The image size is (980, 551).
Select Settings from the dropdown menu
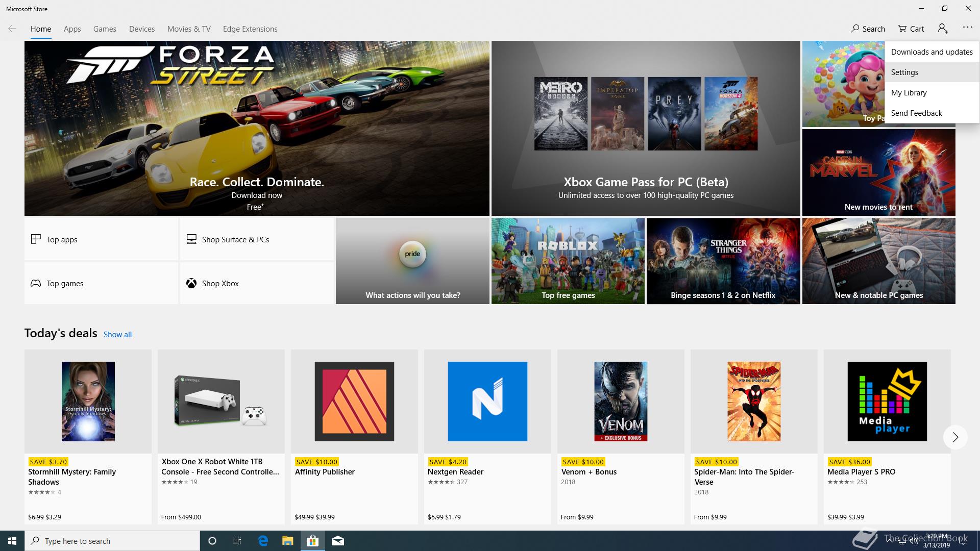click(904, 72)
